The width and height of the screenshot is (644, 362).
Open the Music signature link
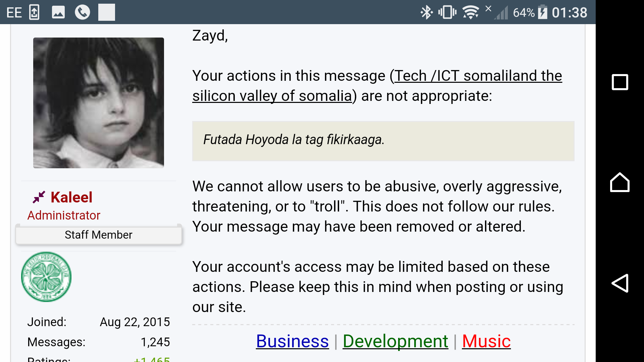[486, 341]
